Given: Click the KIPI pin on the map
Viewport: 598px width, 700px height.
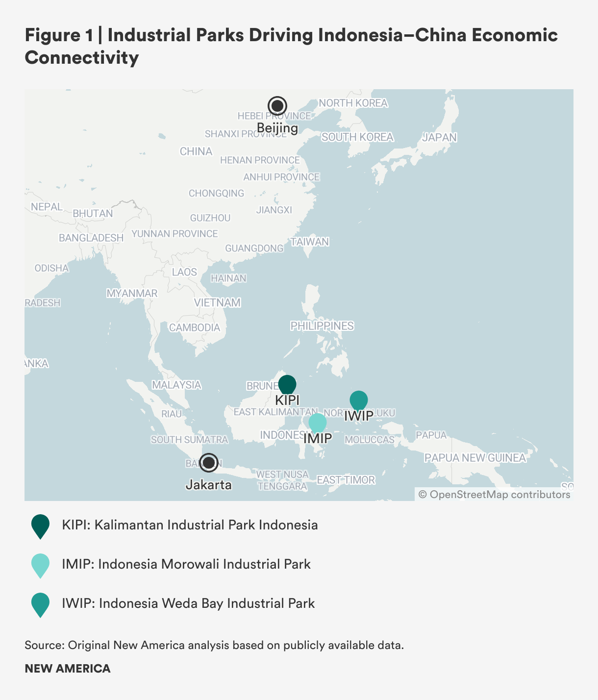Looking at the screenshot, I should (x=287, y=384).
